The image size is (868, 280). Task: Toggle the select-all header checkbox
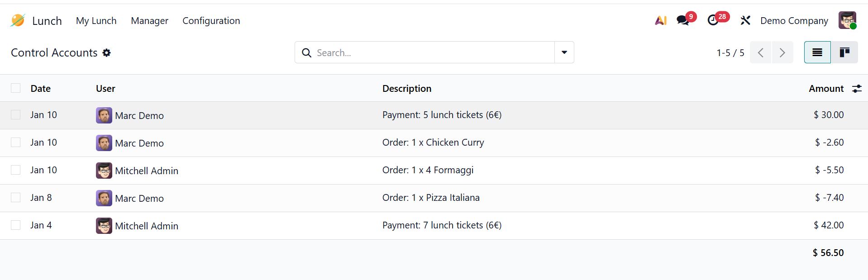[16, 88]
